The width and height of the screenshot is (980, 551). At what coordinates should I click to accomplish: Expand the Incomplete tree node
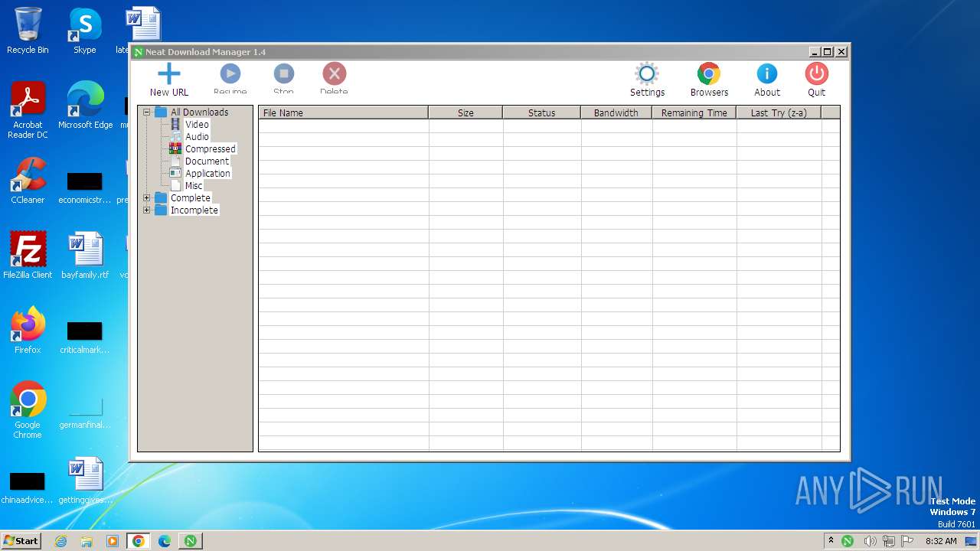pyautogui.click(x=146, y=210)
